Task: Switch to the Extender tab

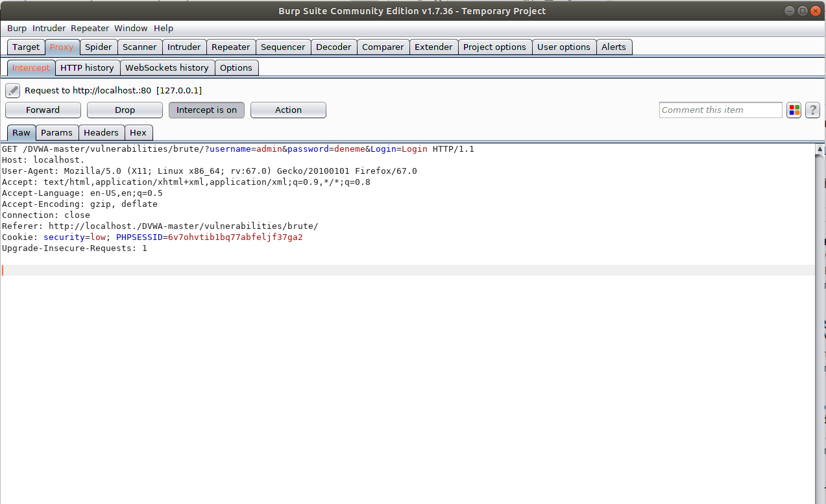Action: pos(433,47)
